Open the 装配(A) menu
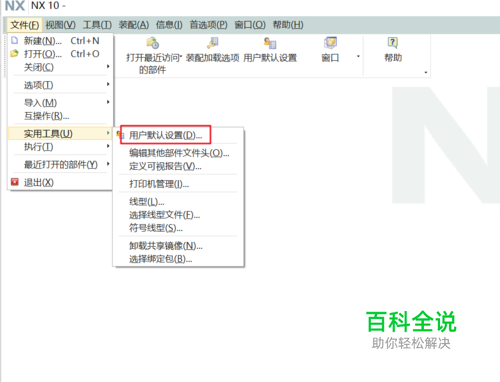Image resolution: width=500 pixels, height=382 pixels. tap(134, 25)
